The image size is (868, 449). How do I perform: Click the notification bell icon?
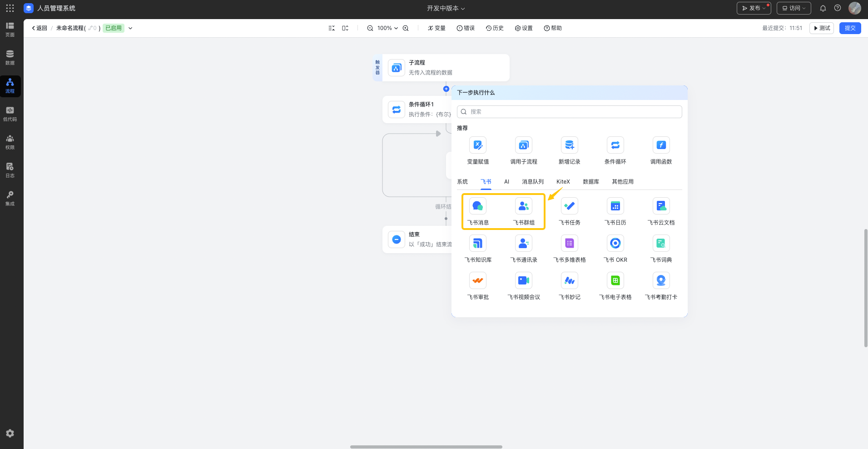(823, 8)
